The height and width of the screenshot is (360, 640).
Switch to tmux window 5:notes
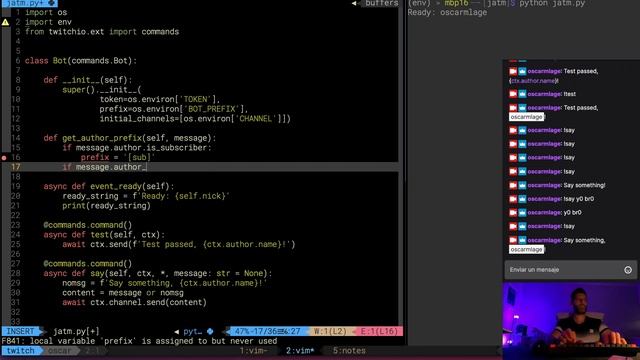(x=349, y=351)
